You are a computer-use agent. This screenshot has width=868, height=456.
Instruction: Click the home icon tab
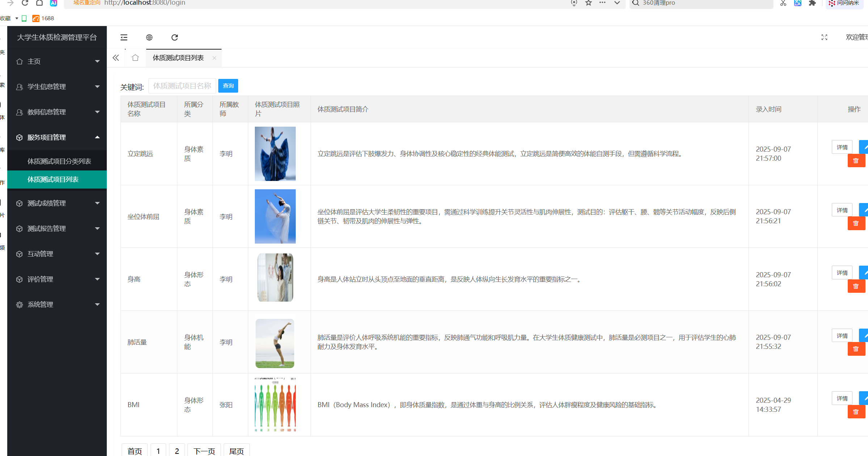pyautogui.click(x=135, y=58)
